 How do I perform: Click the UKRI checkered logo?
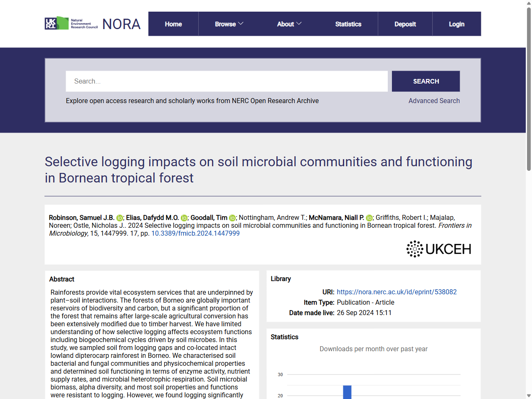pyautogui.click(x=51, y=23)
